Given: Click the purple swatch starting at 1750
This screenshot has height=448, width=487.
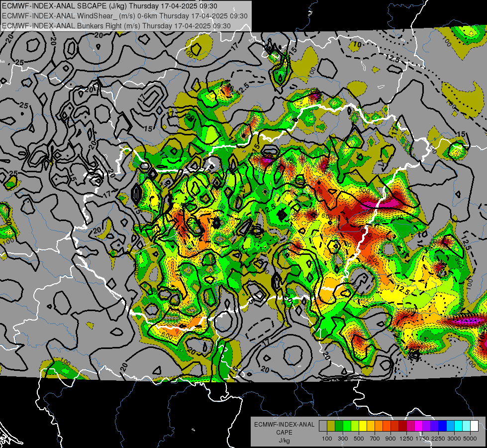Looking at the screenshot, I should (427, 426).
